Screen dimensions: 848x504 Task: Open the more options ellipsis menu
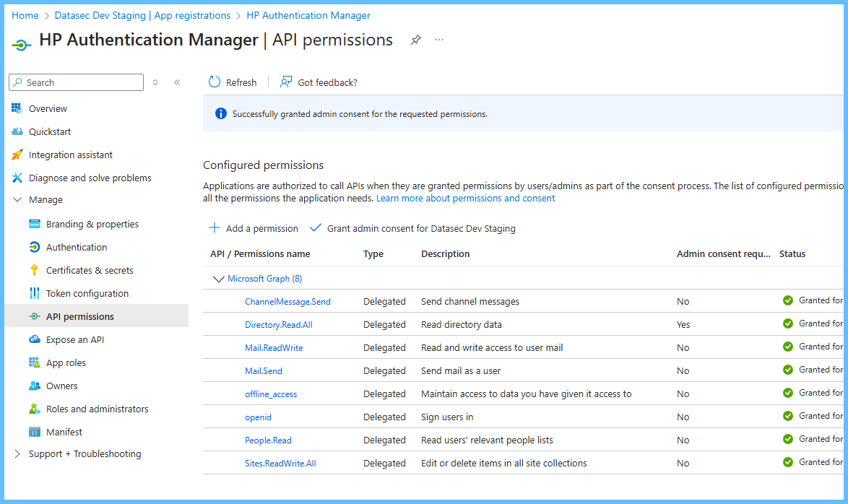click(439, 40)
